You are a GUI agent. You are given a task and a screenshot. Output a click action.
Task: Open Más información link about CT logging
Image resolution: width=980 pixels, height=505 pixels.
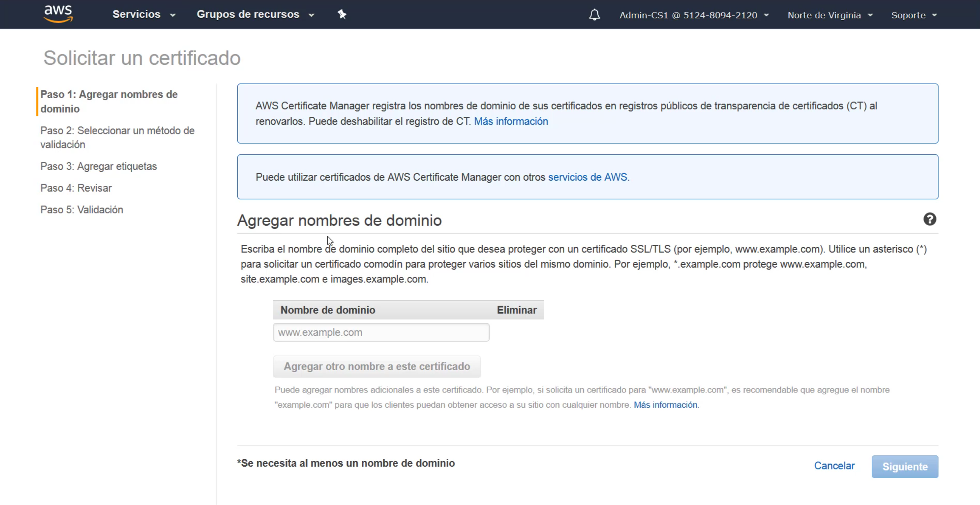(x=511, y=121)
